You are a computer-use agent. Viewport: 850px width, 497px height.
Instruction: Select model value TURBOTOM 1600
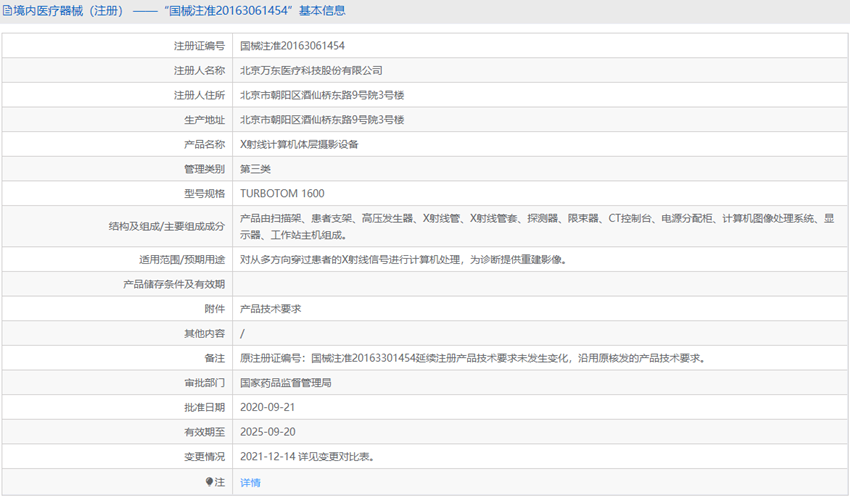point(282,193)
